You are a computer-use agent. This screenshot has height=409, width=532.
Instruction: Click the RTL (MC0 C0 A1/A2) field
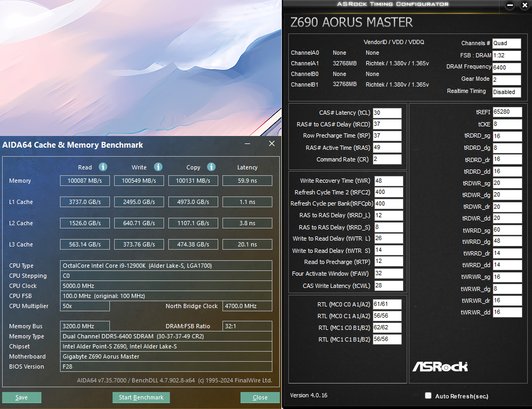(387, 304)
